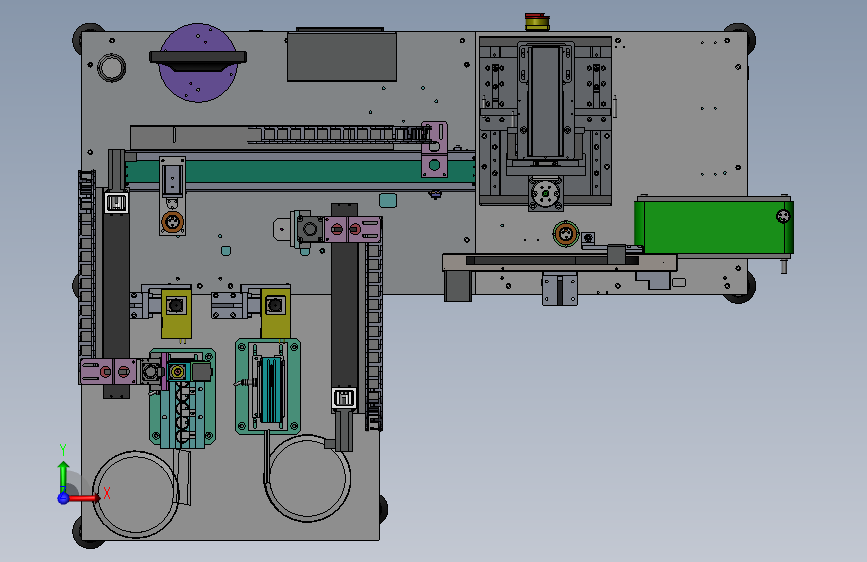This screenshot has width=867, height=562.
Task: Select the coil ring below the right vertical rail
Action: pos(307,478)
